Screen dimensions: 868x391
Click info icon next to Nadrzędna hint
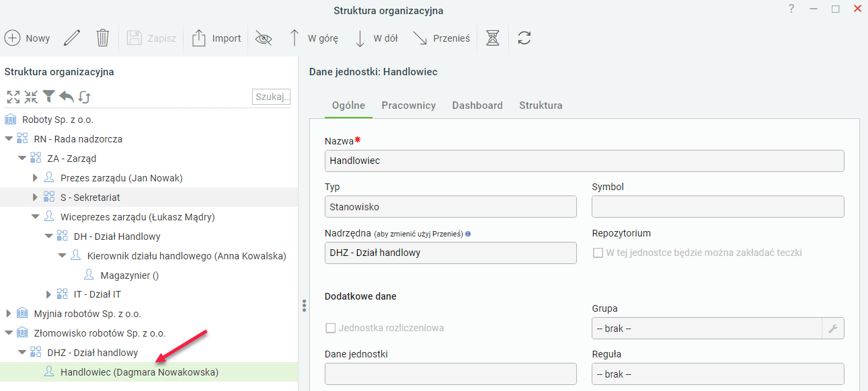pyautogui.click(x=468, y=234)
